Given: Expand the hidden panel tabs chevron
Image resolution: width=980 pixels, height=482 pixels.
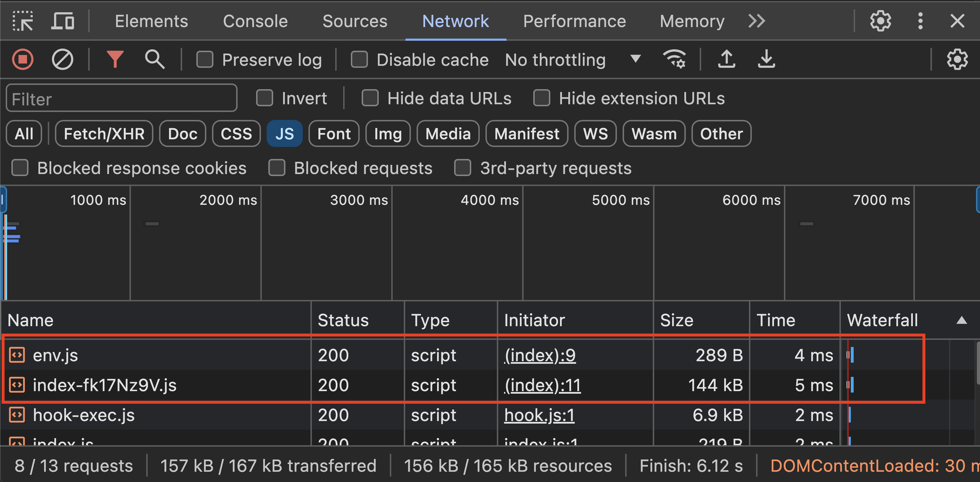Looking at the screenshot, I should click(x=757, y=21).
